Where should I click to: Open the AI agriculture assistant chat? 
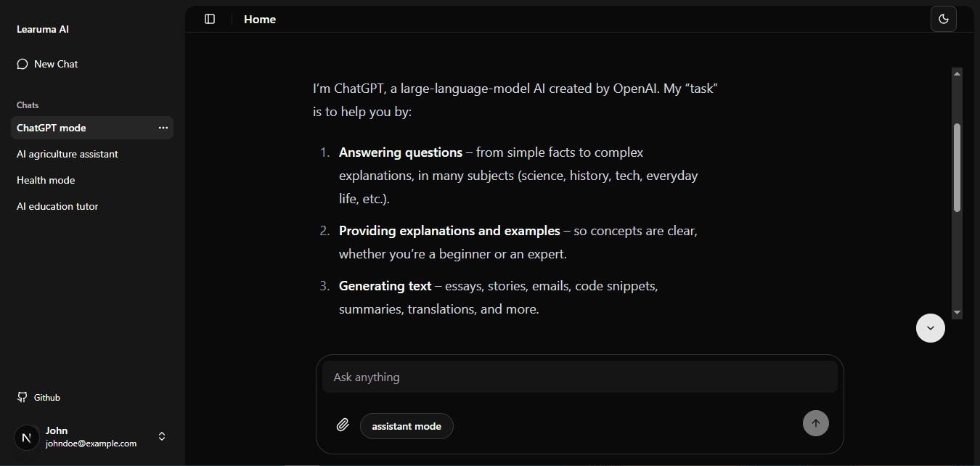click(68, 154)
